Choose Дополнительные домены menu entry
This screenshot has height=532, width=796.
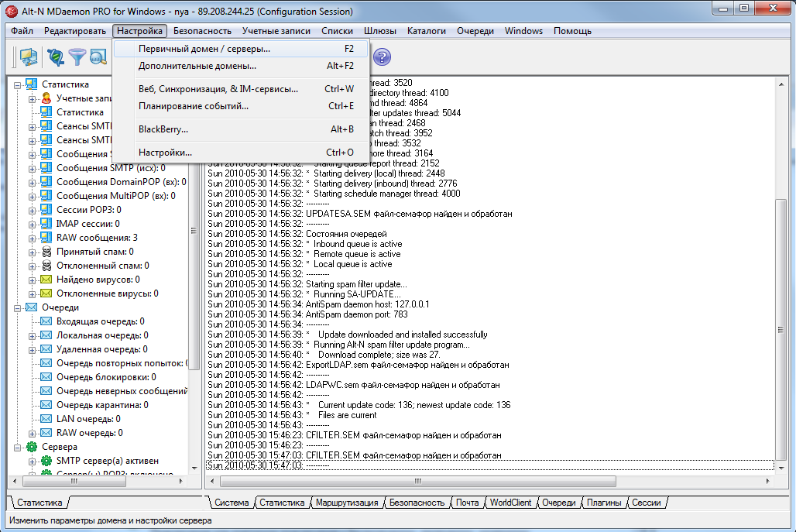click(x=241, y=66)
